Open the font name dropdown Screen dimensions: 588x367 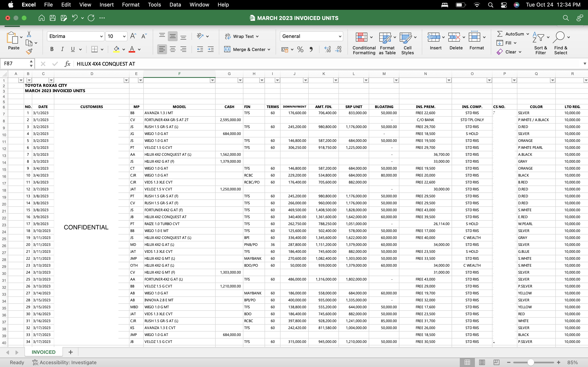point(101,36)
